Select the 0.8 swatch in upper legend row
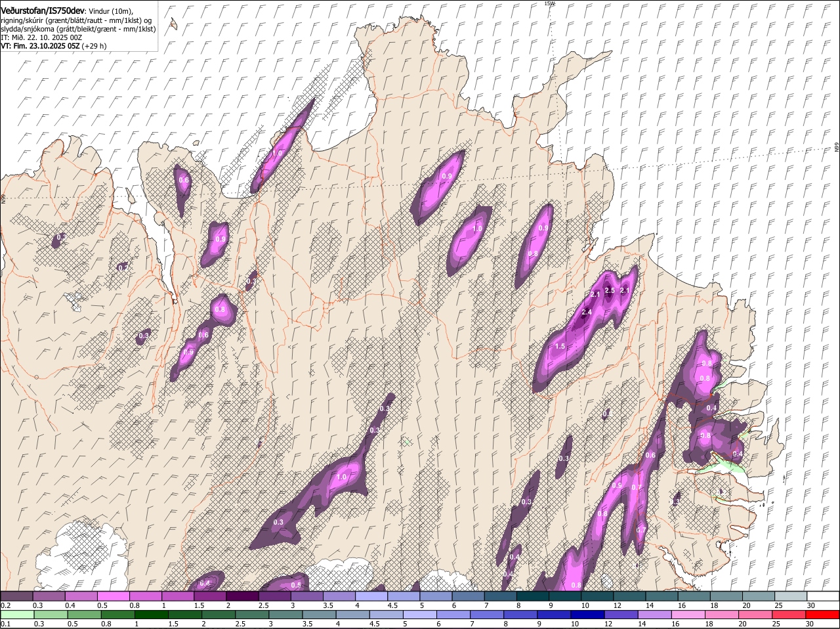 point(146,596)
